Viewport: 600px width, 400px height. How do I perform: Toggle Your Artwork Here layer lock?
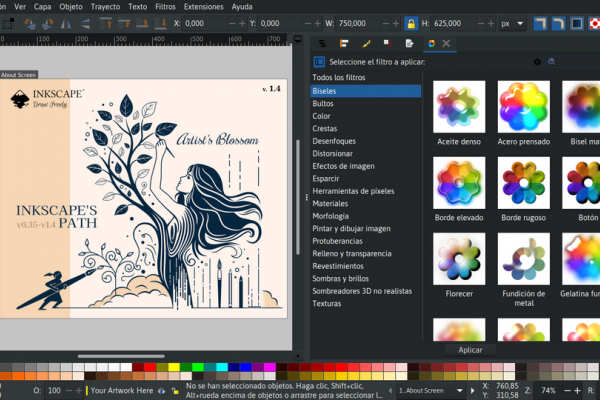(x=175, y=391)
